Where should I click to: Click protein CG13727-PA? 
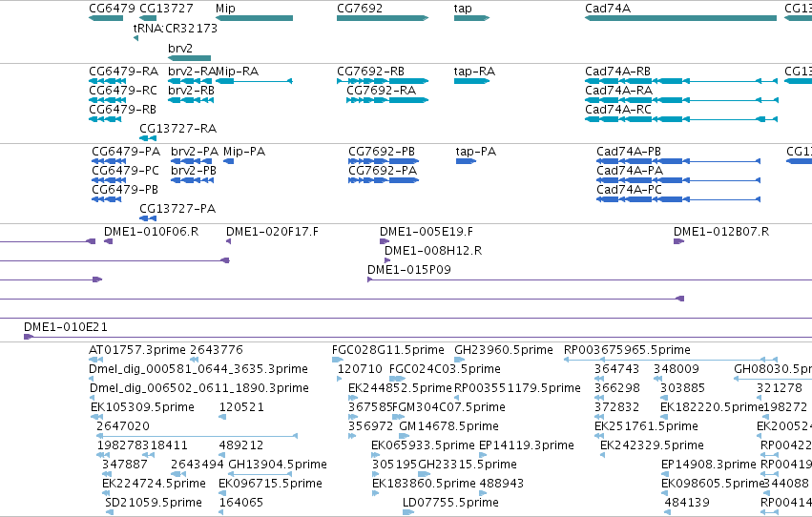pos(148,218)
